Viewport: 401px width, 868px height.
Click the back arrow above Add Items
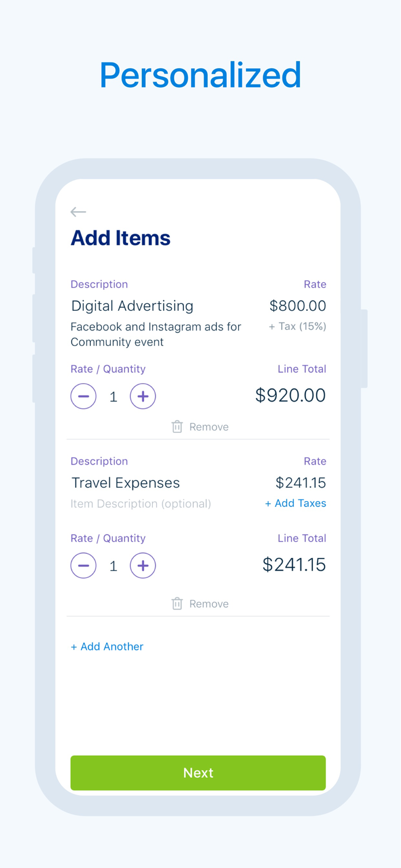[x=78, y=212]
